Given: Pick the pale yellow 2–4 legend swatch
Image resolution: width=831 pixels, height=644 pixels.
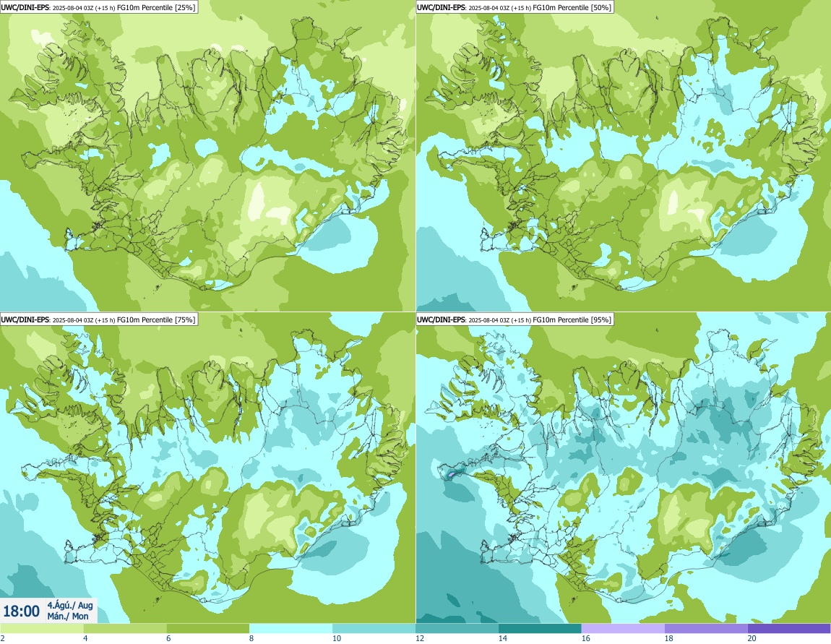Looking at the screenshot, I should pos(41,629).
